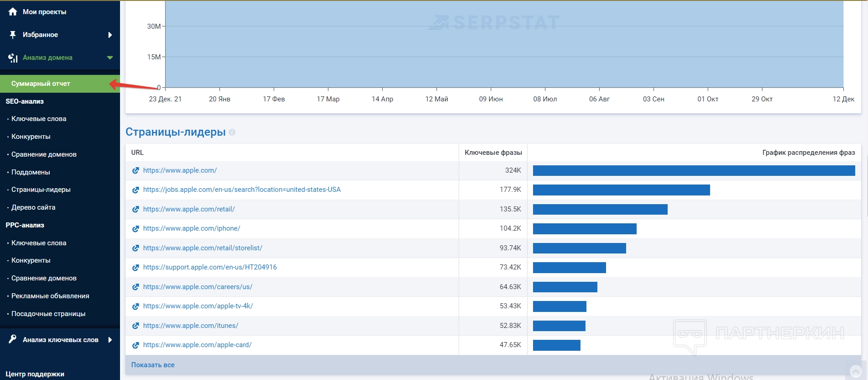Open the support.apple.com HT204916 link
868x380 pixels.
click(210, 267)
